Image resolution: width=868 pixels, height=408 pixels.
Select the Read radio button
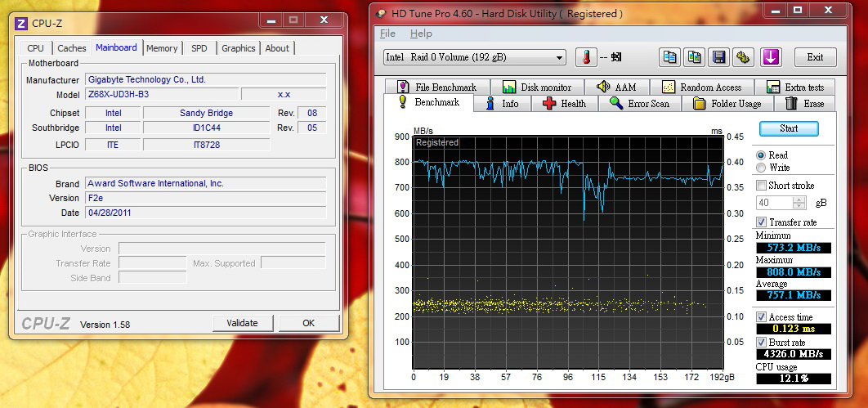(761, 155)
